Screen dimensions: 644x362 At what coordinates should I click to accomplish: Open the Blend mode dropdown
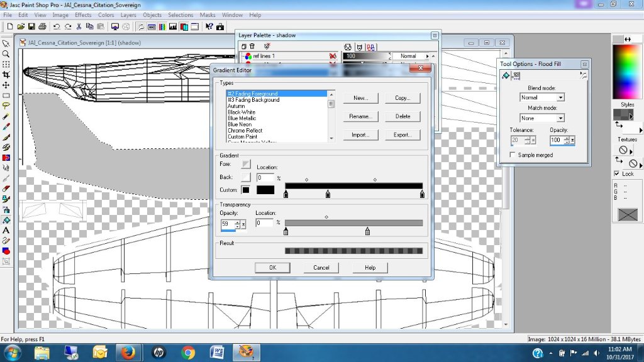pyautogui.click(x=560, y=97)
